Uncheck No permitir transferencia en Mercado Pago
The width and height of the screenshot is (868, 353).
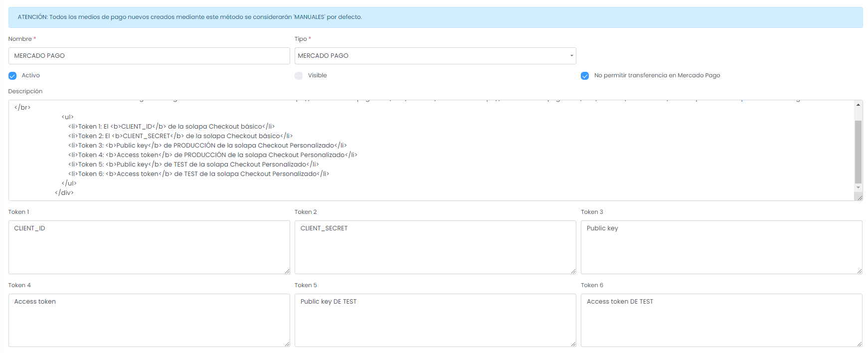point(585,76)
